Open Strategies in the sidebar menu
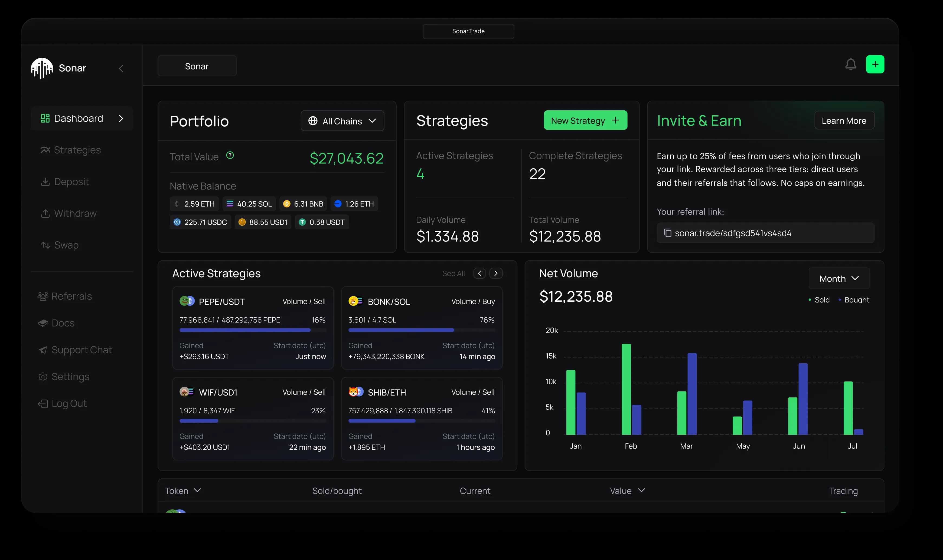Screen dimensions: 943x560 pyautogui.click(x=71, y=150)
